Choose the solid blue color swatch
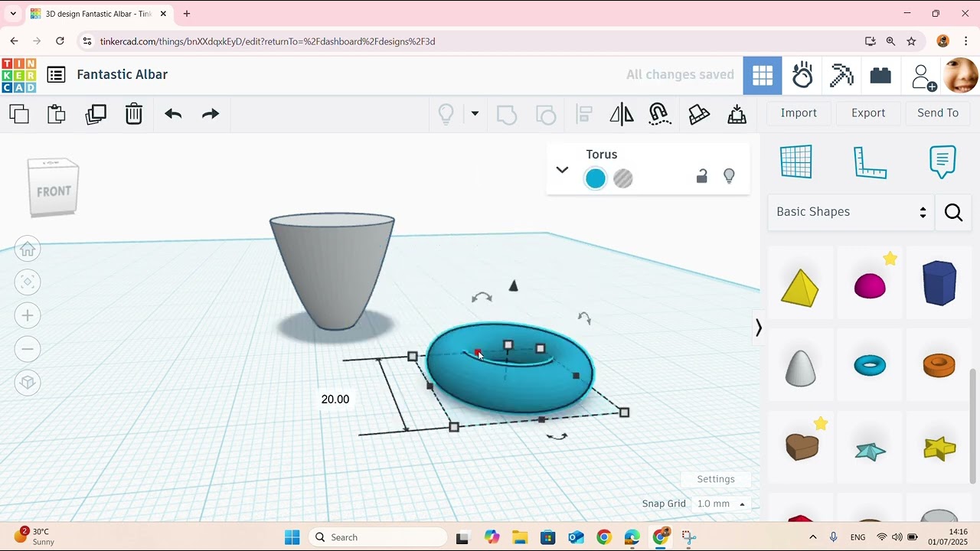 (595, 178)
